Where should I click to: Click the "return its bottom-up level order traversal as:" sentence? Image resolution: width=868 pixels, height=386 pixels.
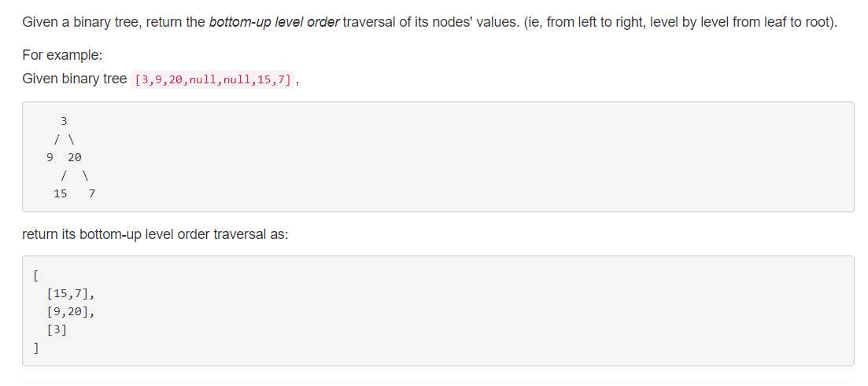tap(155, 234)
